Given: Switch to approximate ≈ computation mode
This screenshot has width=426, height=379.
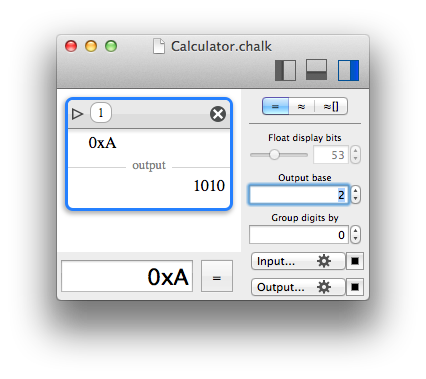Looking at the screenshot, I should coord(301,106).
